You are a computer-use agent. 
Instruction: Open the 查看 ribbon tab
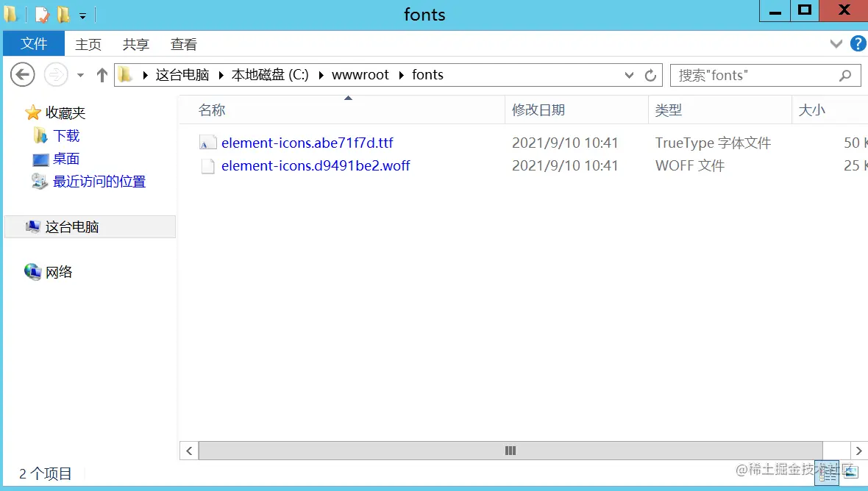tap(184, 44)
